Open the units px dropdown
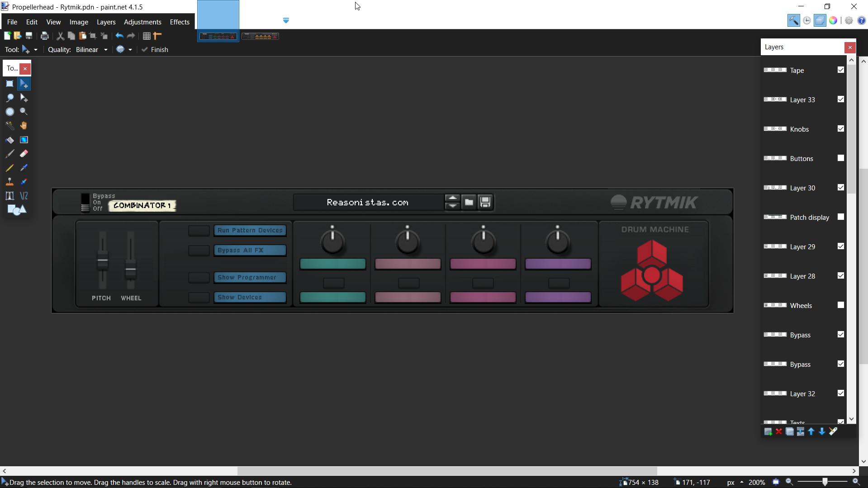The width and height of the screenshot is (868, 488). (735, 483)
